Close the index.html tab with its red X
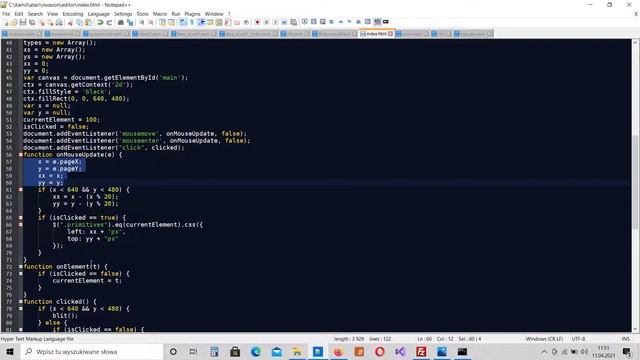640x360 pixels. click(x=390, y=34)
